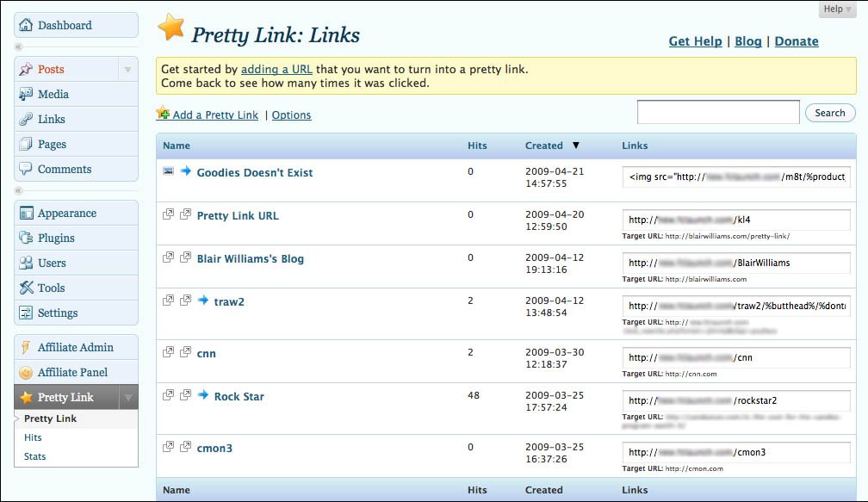Click the pixel image icon beside Goodies Doesn't Exist
868x502 pixels.
tap(168, 171)
